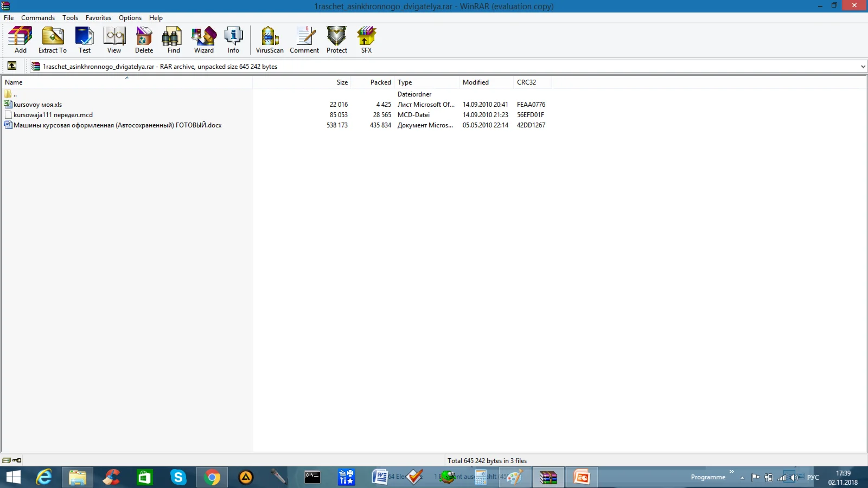This screenshot has height=488, width=868.
Task: Select the Машины курсовая ГОТОВЫЙ.docx file
Action: [x=113, y=125]
